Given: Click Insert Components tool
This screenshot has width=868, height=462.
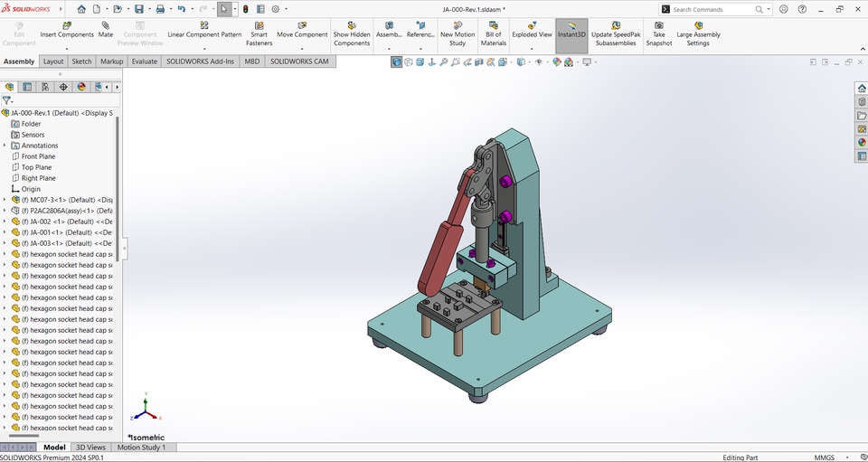Looking at the screenshot, I should [67, 30].
